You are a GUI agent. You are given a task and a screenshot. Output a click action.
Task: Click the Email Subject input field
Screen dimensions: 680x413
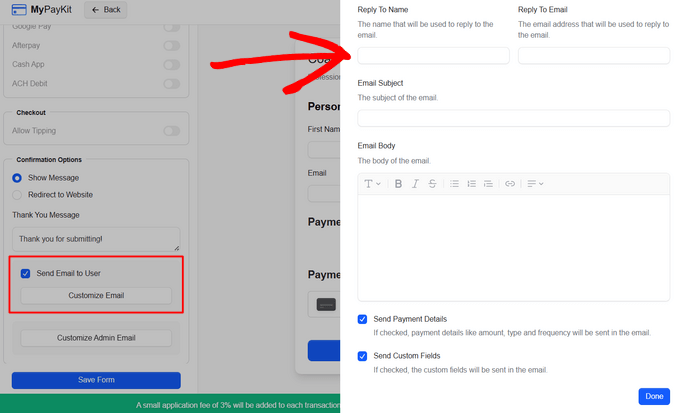pos(513,118)
